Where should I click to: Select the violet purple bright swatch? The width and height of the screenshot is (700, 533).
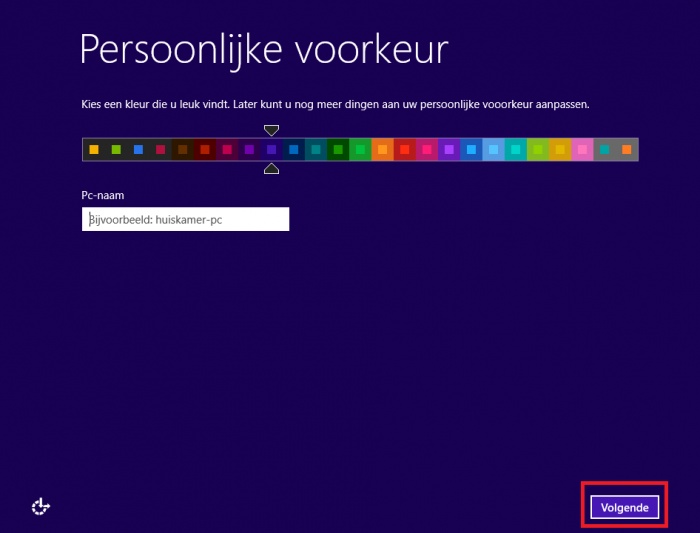[449, 150]
